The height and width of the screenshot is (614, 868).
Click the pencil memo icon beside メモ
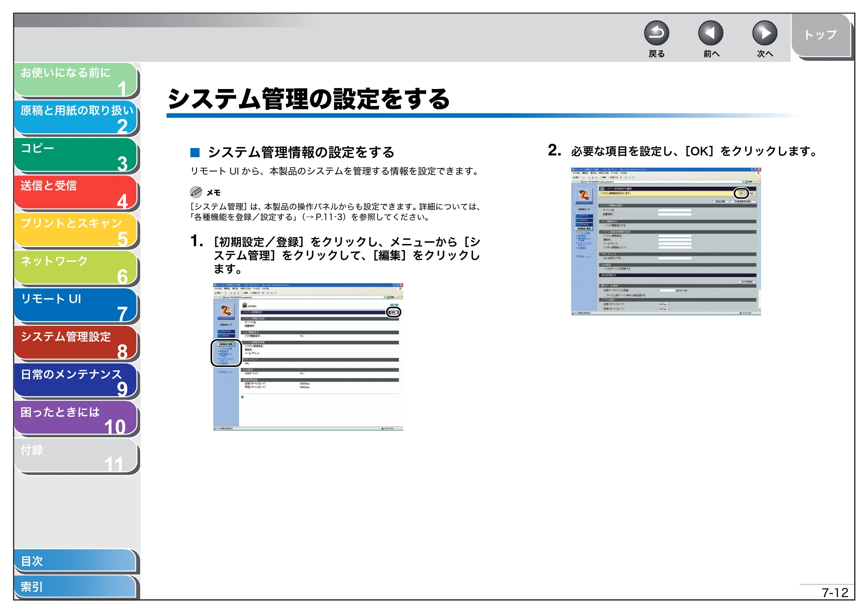(196, 192)
